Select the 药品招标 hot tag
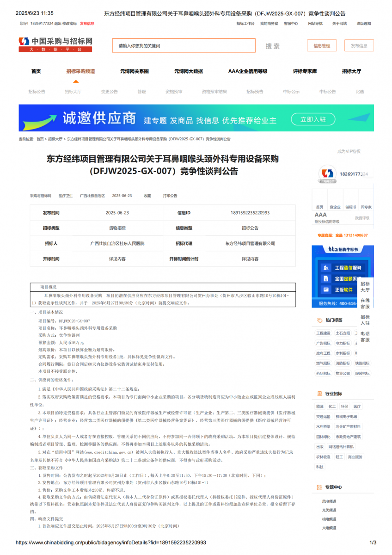The image size is (392, 555). click(324, 373)
